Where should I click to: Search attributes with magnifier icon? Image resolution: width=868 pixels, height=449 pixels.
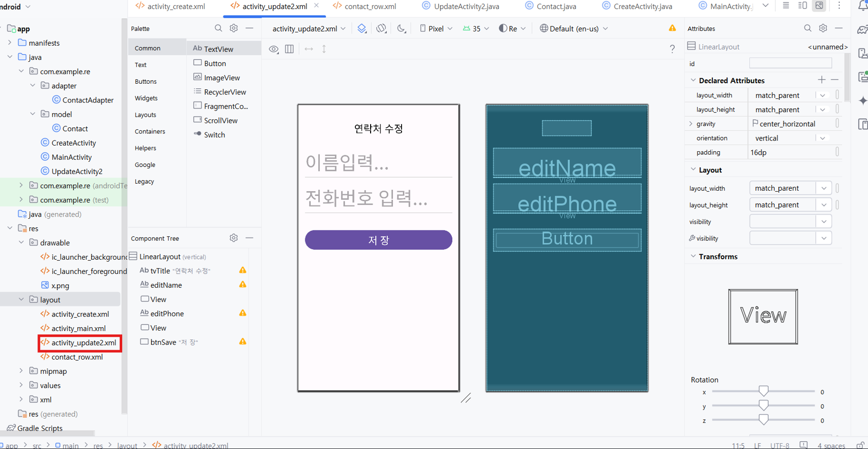[x=808, y=28]
